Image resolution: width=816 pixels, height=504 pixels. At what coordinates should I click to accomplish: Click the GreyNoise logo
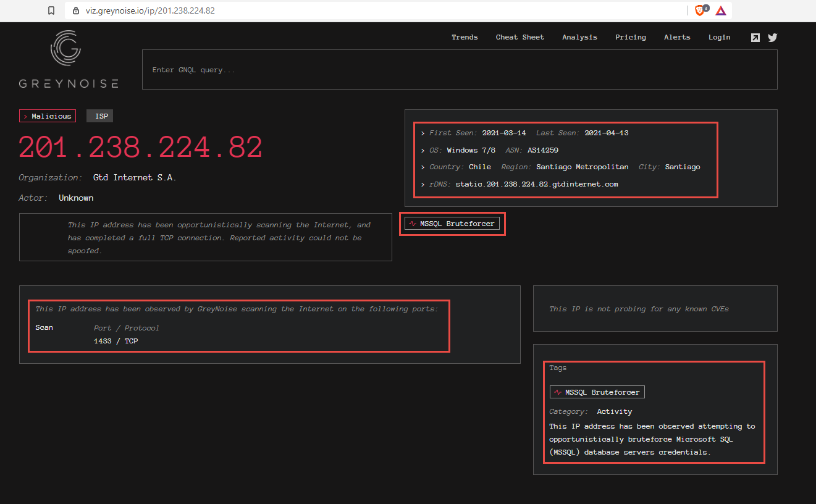(68, 59)
